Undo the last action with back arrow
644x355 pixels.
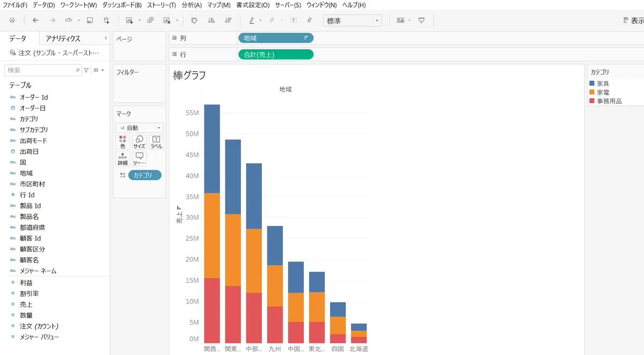(35, 20)
